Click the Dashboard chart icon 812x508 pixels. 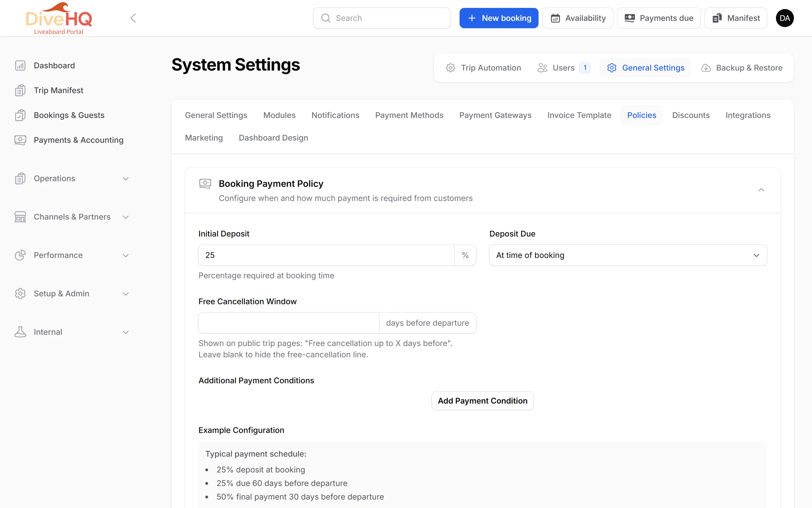(x=20, y=65)
